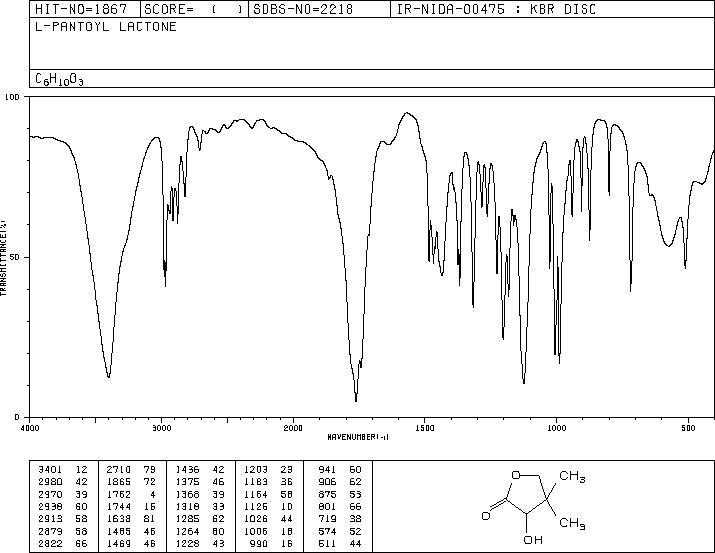This screenshot has width=715, height=553.
Task: Select the 1183 peak table entry
Action: click(x=269, y=482)
